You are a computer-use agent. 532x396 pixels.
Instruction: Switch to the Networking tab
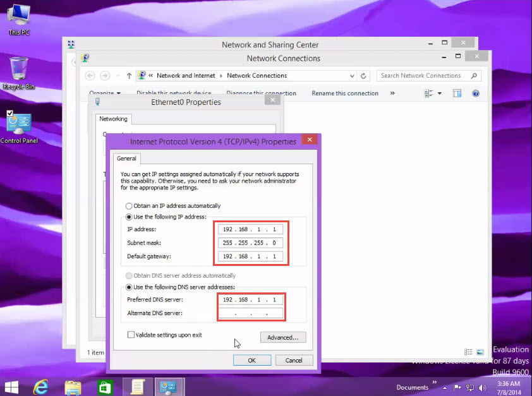(x=113, y=119)
